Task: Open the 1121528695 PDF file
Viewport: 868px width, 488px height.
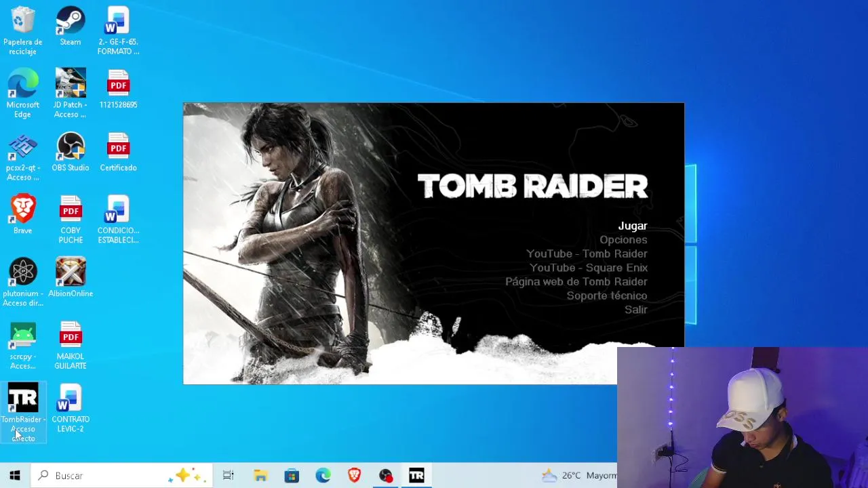Action: [118, 89]
